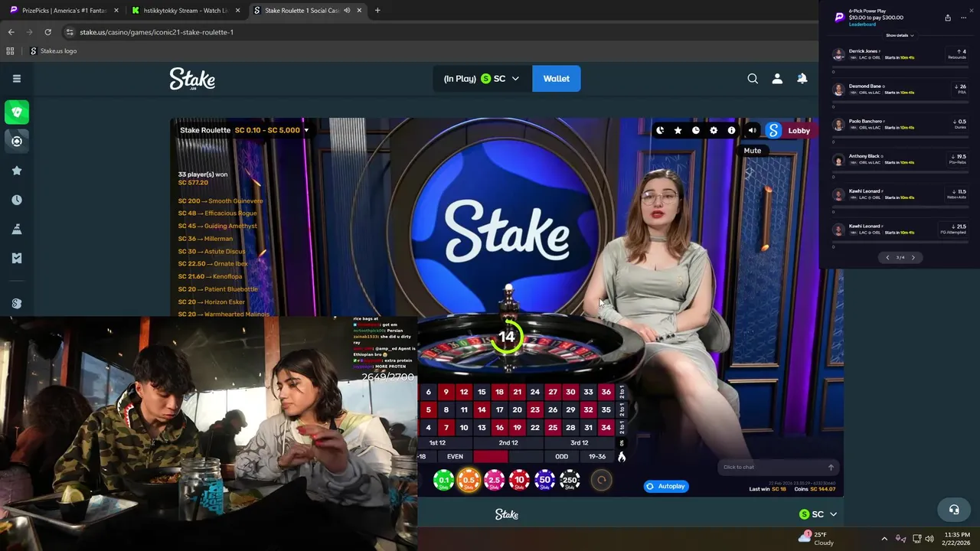Open live support headset icon
The width and height of the screenshot is (980, 551).
[x=954, y=509]
